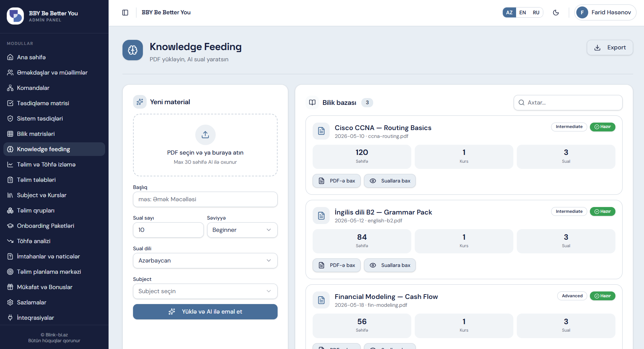The height and width of the screenshot is (349, 644).
Task: Click Yüklə və AI ilə emal et
Action: click(x=205, y=312)
